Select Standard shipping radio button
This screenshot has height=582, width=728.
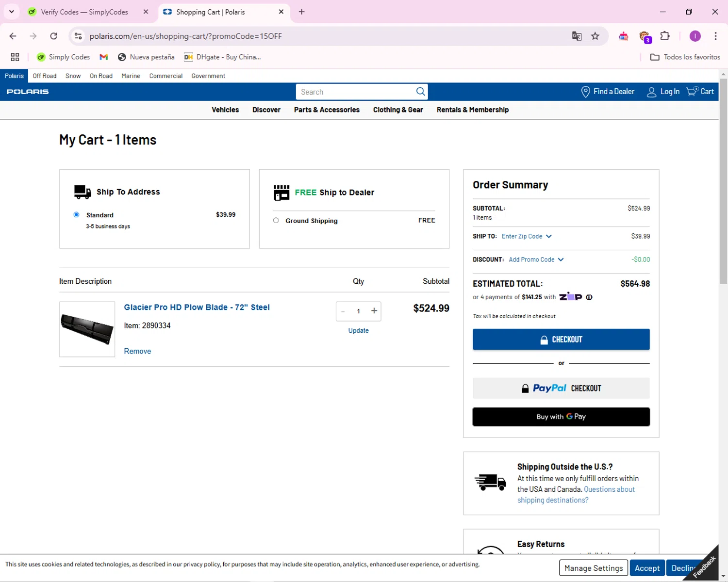76,214
